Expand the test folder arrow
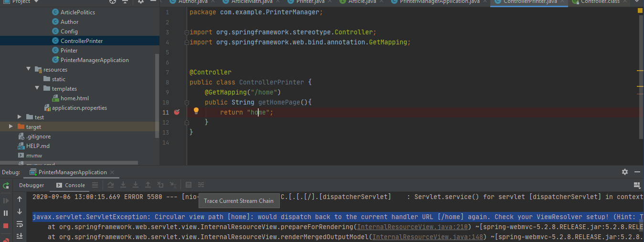 tap(20, 117)
